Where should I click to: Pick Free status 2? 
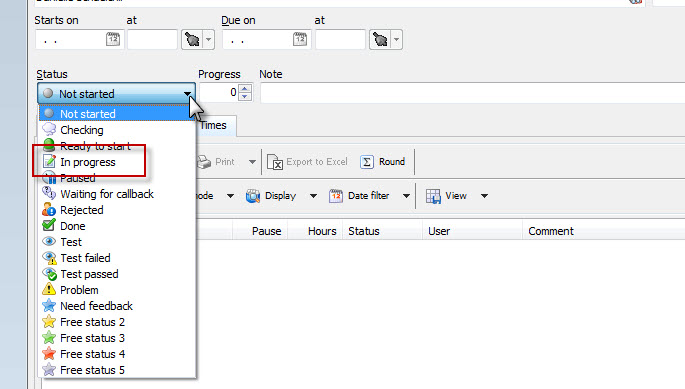click(x=117, y=322)
